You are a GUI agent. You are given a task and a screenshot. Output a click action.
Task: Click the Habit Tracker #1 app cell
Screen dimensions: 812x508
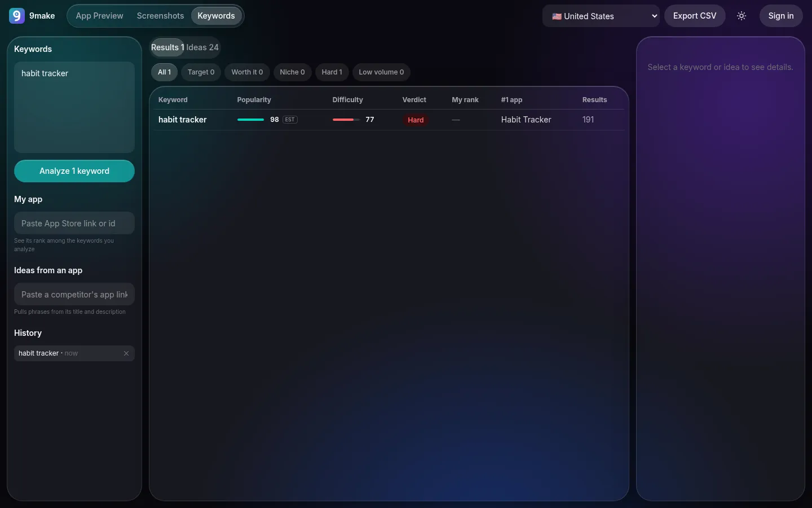tap(526, 120)
